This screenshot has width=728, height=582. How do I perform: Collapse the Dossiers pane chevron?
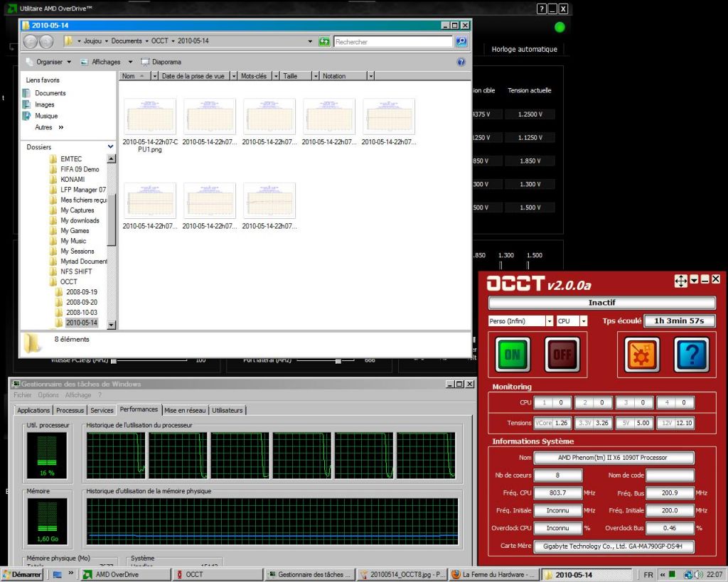(x=110, y=146)
